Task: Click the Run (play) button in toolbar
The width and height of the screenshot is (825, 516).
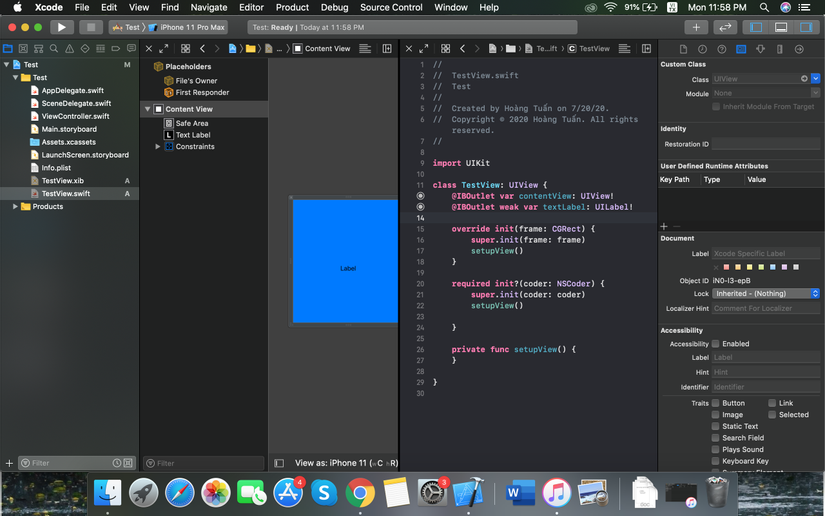Action: tap(62, 27)
